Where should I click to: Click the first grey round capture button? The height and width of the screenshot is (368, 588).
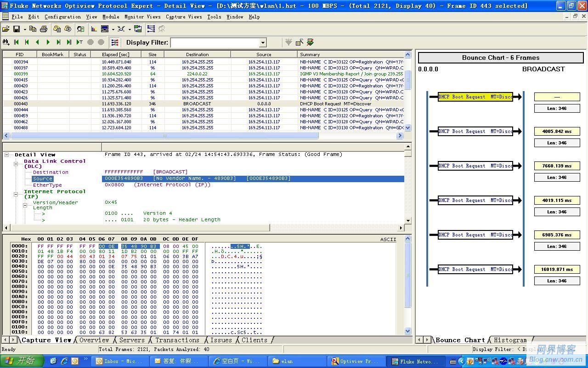[x=90, y=42]
